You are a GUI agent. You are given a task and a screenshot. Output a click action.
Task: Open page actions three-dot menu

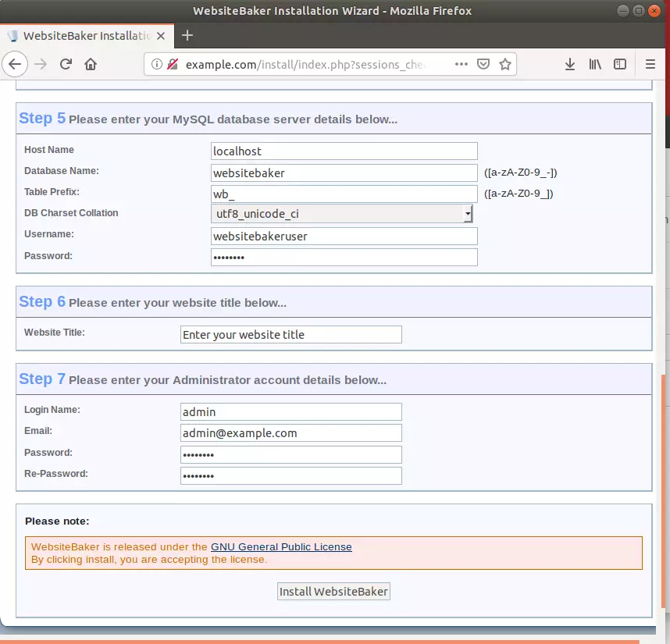(461, 64)
